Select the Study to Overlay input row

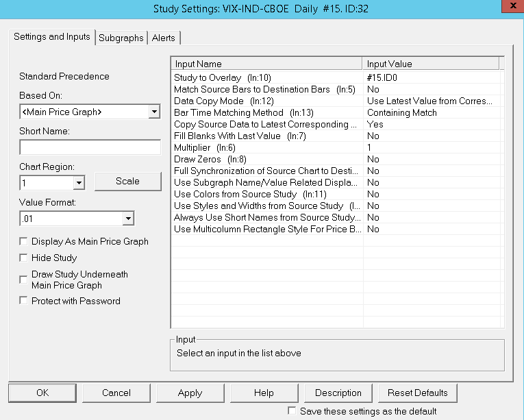pos(267,78)
